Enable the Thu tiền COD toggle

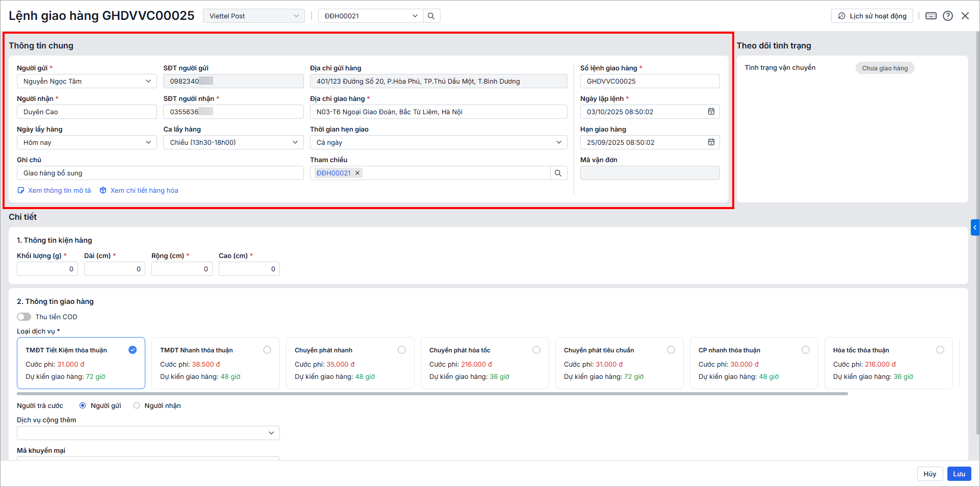coord(24,317)
